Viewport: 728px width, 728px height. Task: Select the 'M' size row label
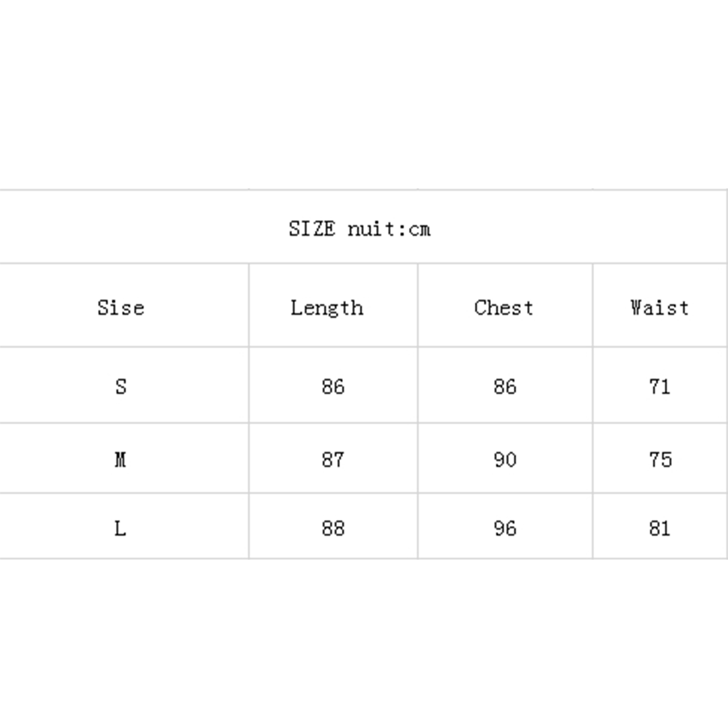tap(121, 460)
